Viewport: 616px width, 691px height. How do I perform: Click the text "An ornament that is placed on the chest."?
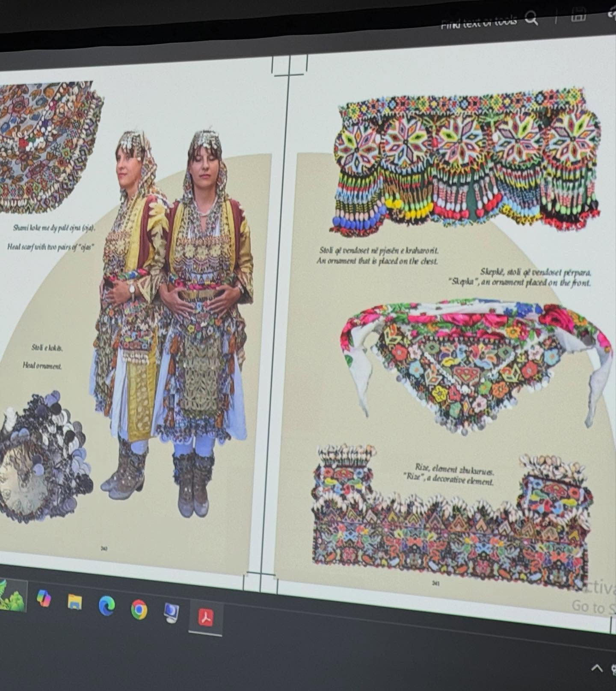click(377, 261)
